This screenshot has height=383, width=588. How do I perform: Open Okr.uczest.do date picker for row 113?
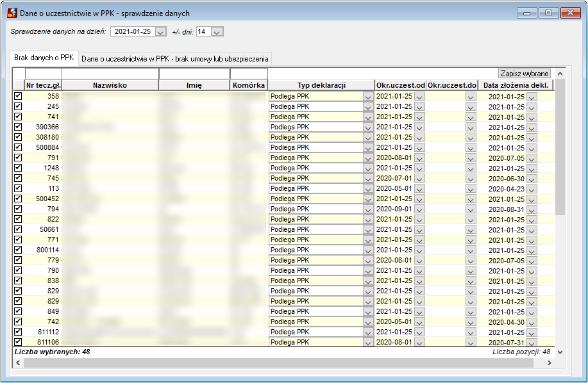pos(471,189)
